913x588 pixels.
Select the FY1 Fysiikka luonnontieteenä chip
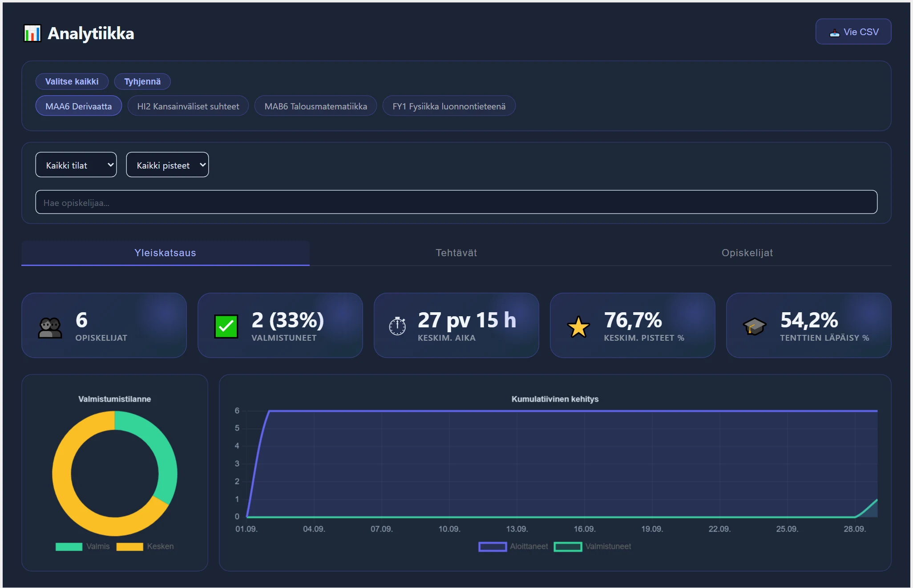449,106
